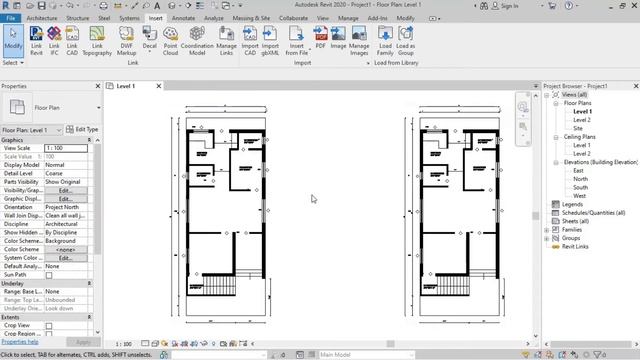640x360 pixels.
Task: Click the Load Family tool
Action: pyautogui.click(x=385, y=41)
